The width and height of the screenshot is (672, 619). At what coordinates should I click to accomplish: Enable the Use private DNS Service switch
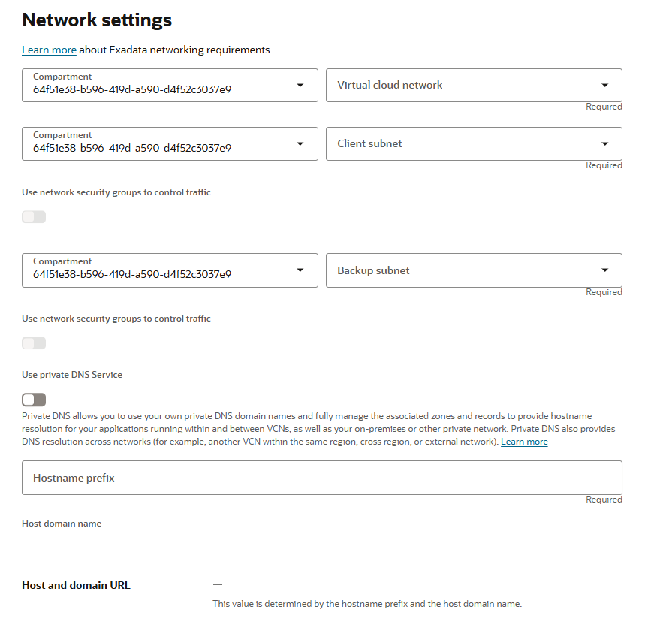[x=34, y=400]
